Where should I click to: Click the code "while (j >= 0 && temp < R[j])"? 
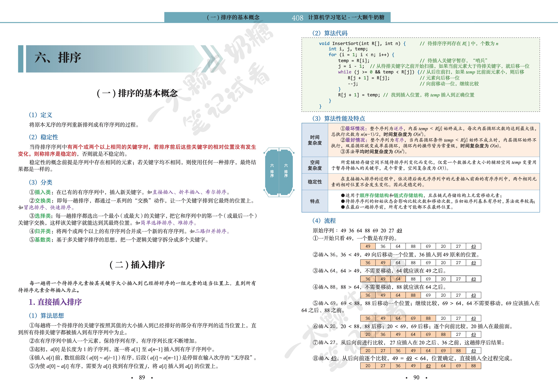[x=376, y=72]
